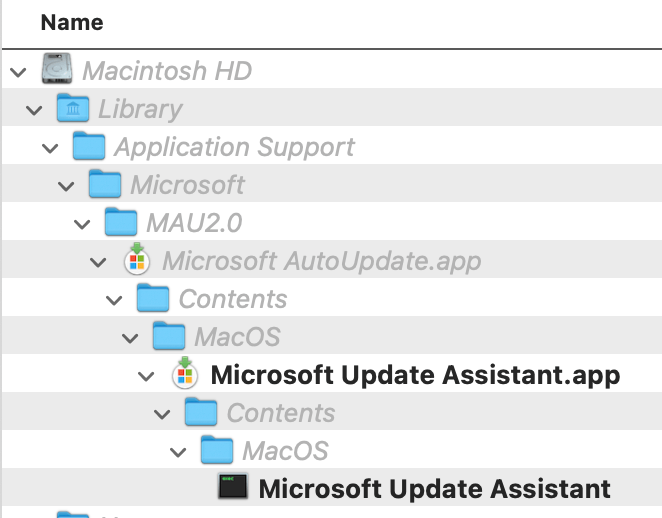This screenshot has height=518, width=662.
Task: Click the Application Support folder icon
Action: click(89, 147)
